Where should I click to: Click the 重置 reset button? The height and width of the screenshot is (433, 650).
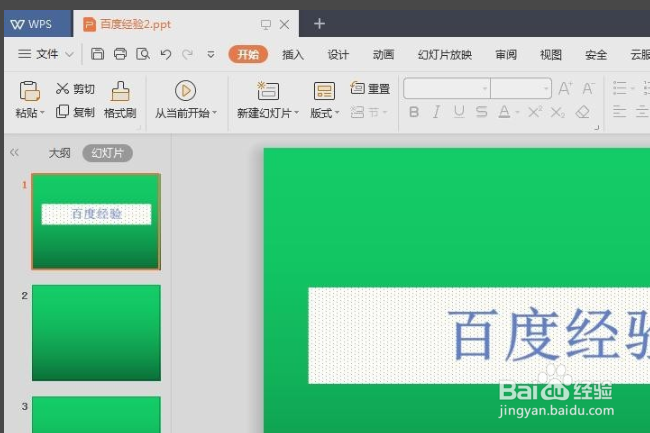[370, 88]
